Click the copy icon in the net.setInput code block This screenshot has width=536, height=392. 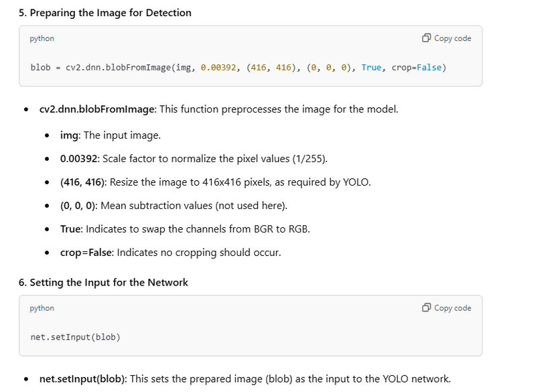(x=426, y=308)
